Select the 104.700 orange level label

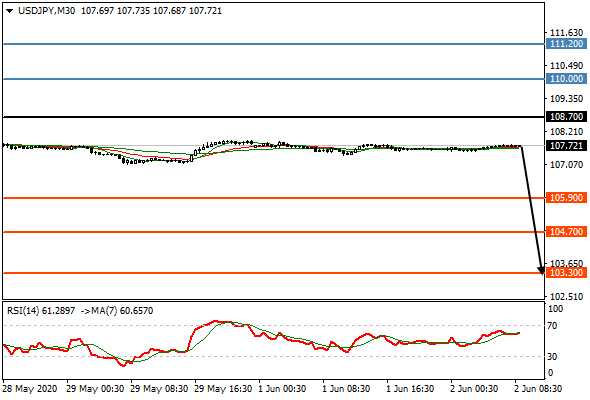tap(566, 231)
